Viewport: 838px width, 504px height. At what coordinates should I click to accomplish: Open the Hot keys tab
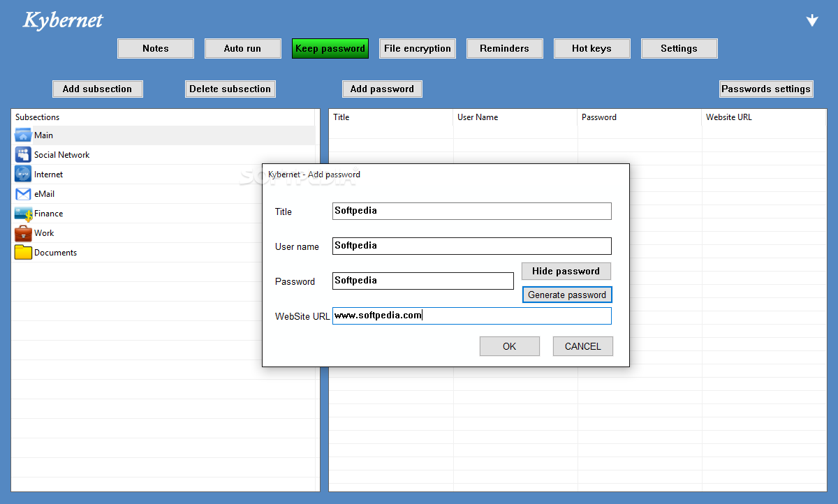[592, 48]
